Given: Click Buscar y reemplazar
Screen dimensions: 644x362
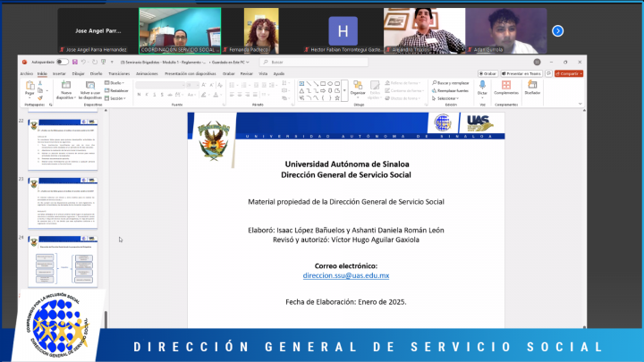Looking at the screenshot, I should [451, 83].
